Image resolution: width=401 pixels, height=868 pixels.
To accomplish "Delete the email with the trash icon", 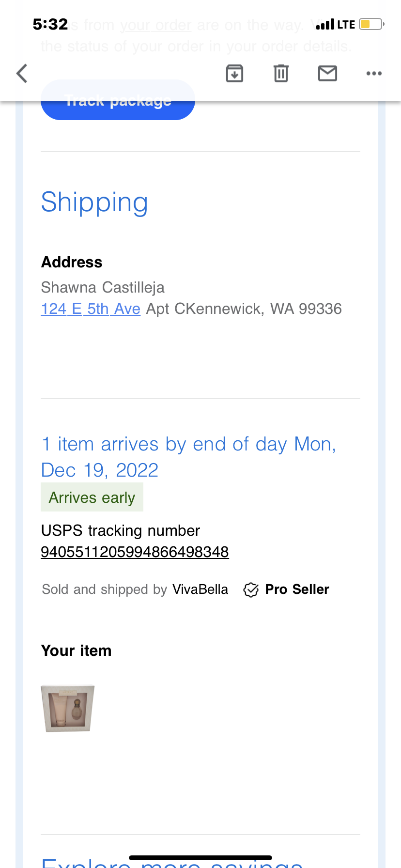I will pyautogui.click(x=281, y=73).
